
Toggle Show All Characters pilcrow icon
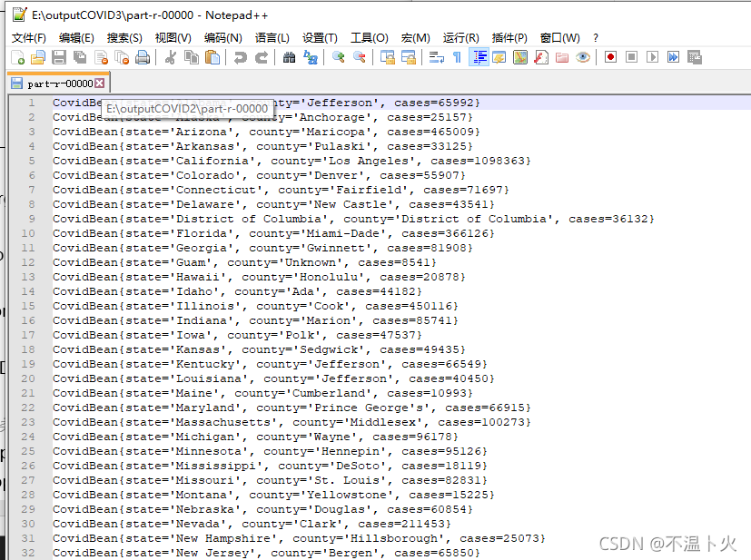[458, 57]
